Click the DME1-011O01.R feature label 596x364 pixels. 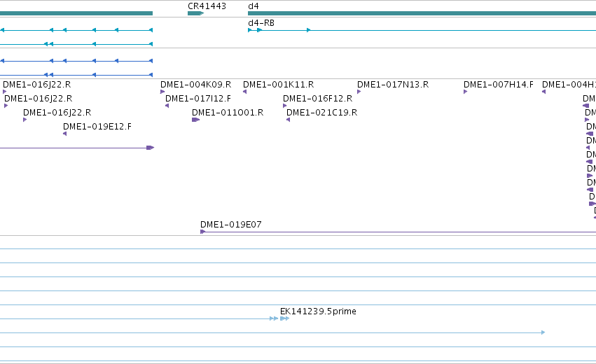click(x=228, y=113)
